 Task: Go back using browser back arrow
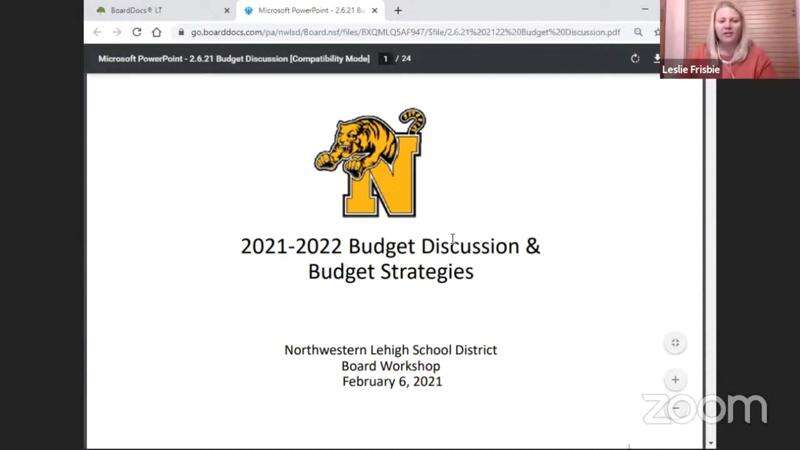[x=97, y=32]
